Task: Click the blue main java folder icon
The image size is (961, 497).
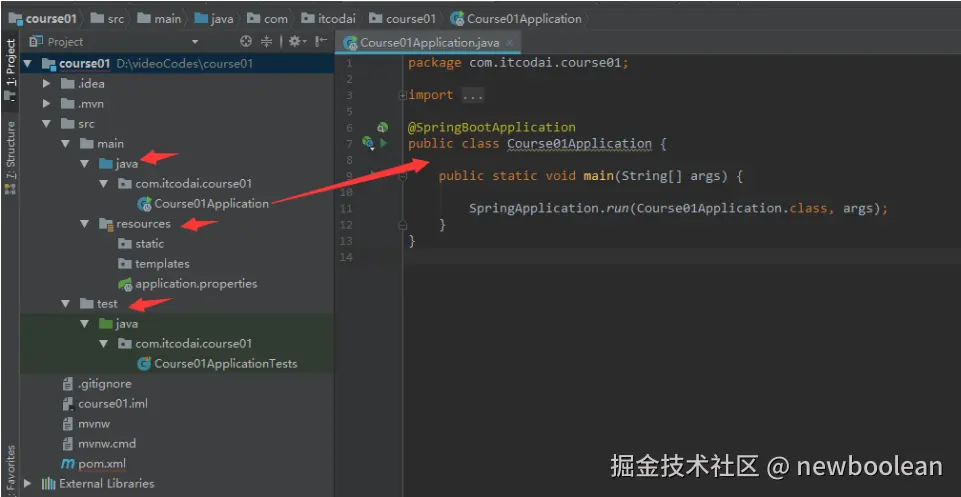Action: 106,164
